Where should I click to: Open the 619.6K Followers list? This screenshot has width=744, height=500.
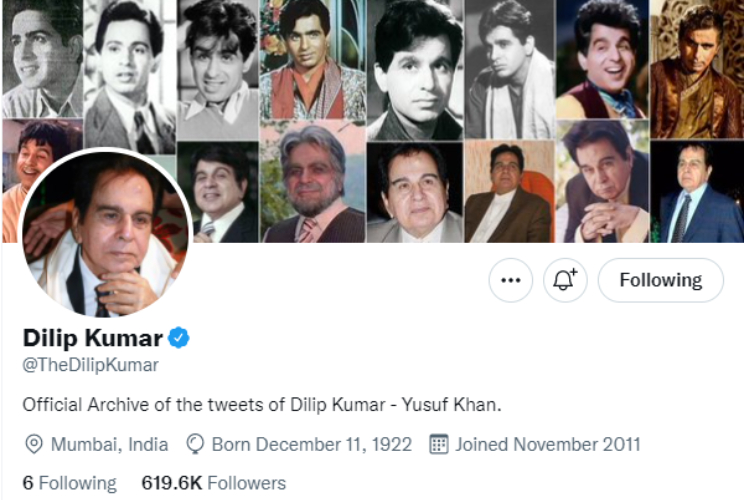213,483
